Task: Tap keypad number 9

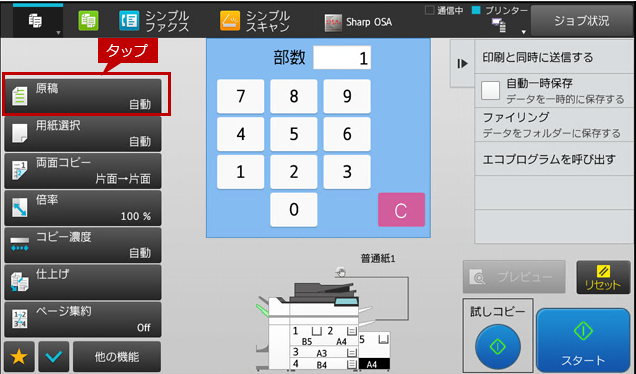Action: pos(347,96)
